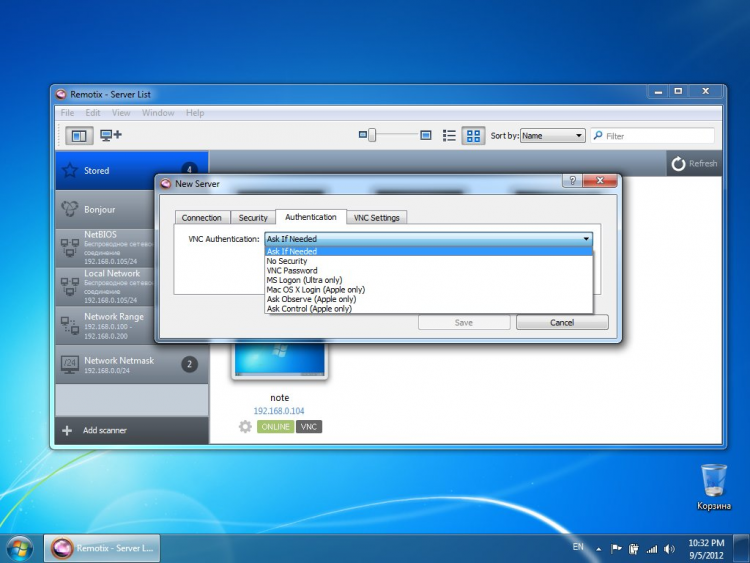
Task: Click the ONLINE status badge
Action: click(x=276, y=427)
